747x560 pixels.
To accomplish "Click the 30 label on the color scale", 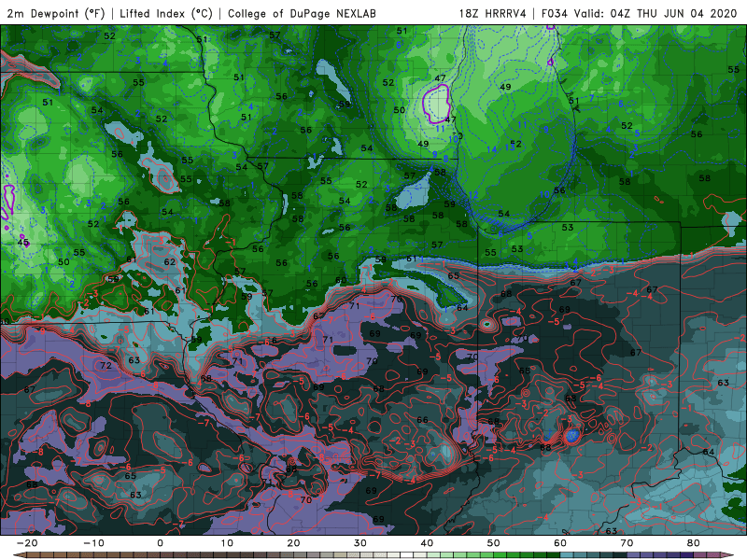I will pos(360,543).
